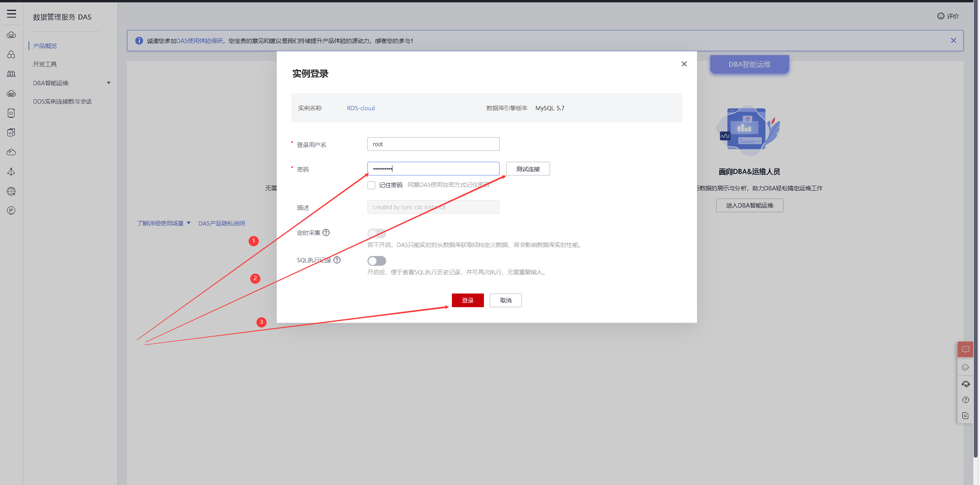Viewport: 980px width, 485px height.
Task: Open DDS实例连接数与会话 menu item
Action: point(62,101)
